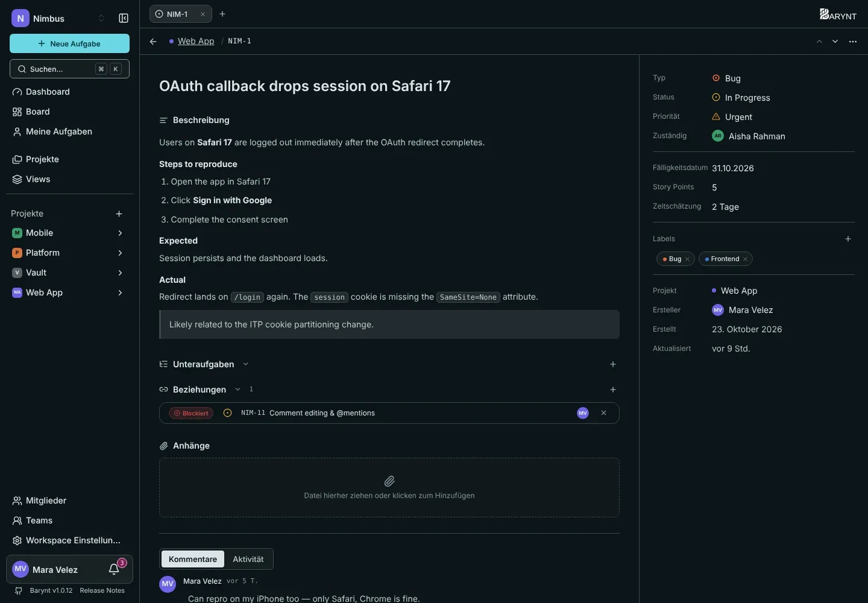Switch to the Kommentare tab
Image resolution: width=868 pixels, height=603 pixels.
click(193, 559)
